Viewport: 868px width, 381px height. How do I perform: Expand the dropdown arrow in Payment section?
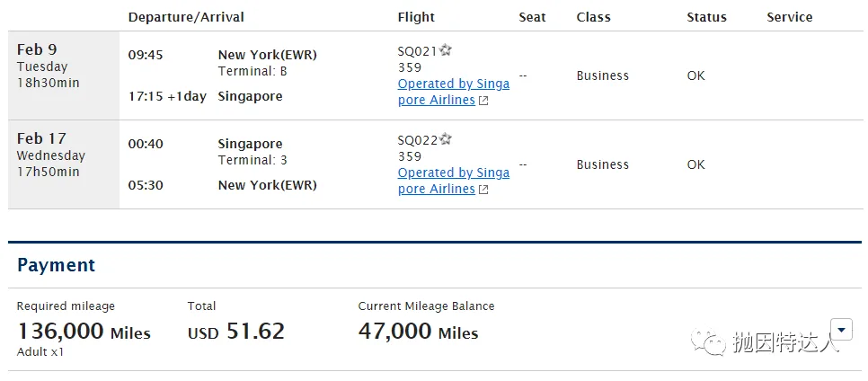[841, 329]
